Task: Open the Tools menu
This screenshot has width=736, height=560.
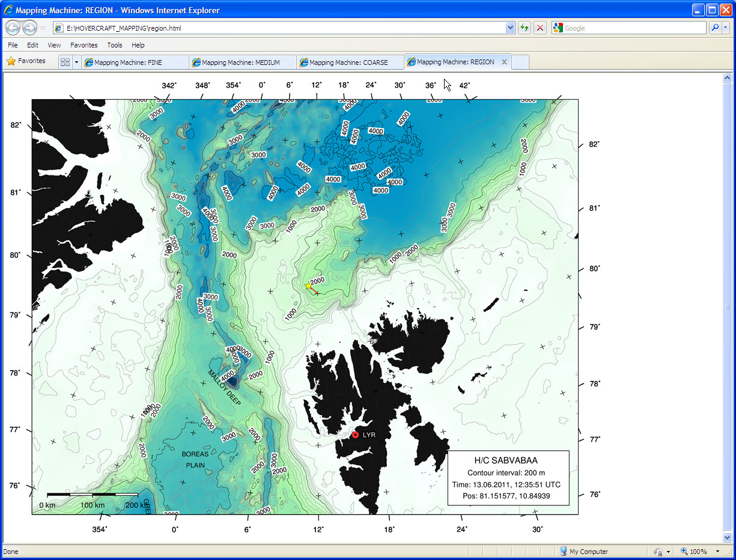Action: pyautogui.click(x=114, y=45)
